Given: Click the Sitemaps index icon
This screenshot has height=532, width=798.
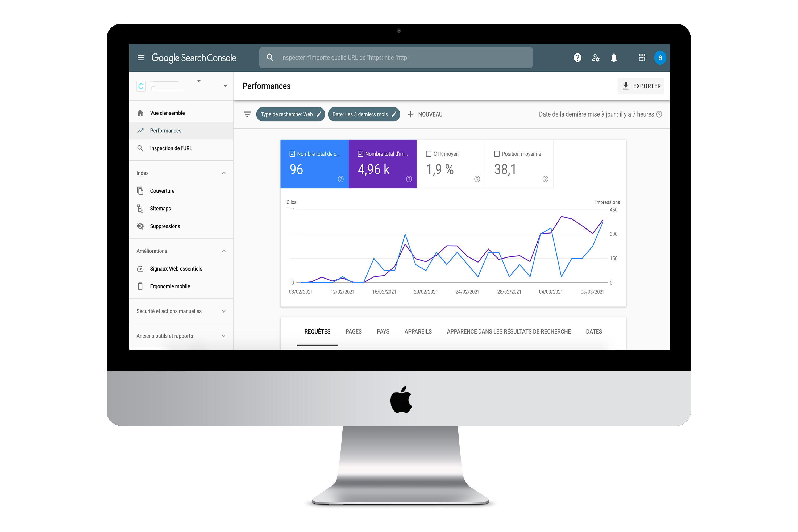Looking at the screenshot, I should pos(140,208).
